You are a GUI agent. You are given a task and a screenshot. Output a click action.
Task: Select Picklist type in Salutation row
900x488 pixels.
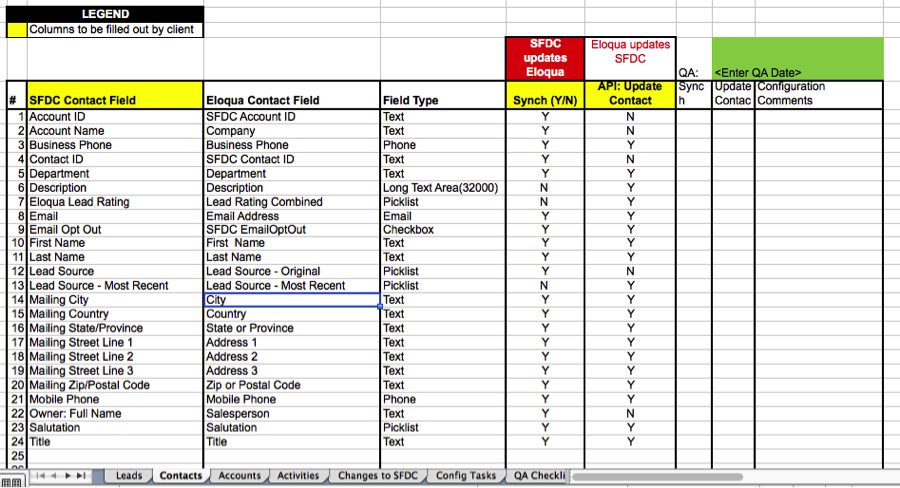click(x=443, y=428)
